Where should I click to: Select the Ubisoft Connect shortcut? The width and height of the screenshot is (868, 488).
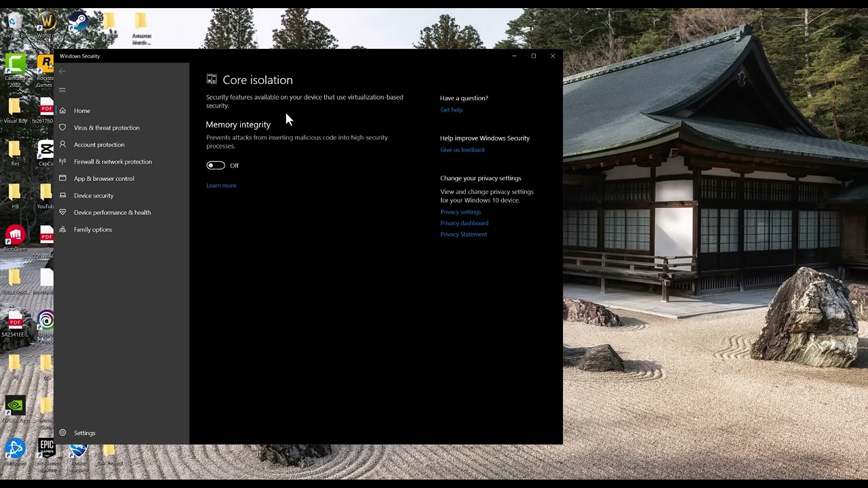pyautogui.click(x=45, y=327)
